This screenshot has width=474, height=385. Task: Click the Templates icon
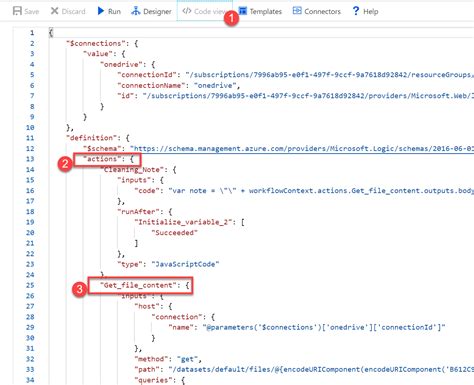coord(243,11)
